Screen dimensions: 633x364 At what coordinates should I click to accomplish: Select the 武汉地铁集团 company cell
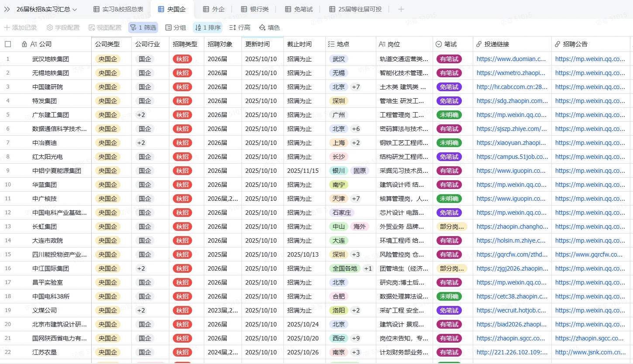tap(51, 59)
